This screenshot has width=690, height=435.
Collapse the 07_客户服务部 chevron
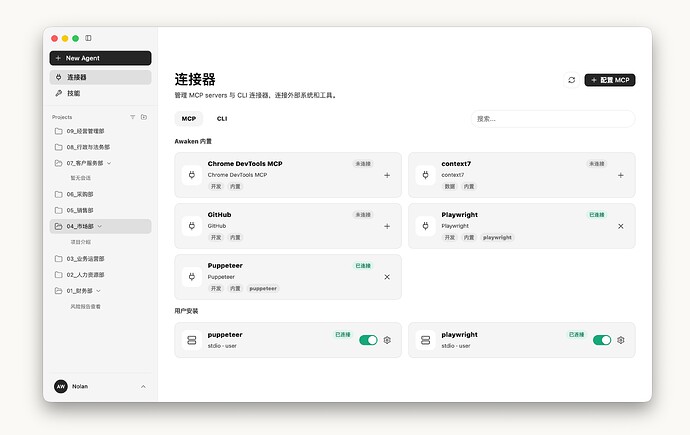109,163
